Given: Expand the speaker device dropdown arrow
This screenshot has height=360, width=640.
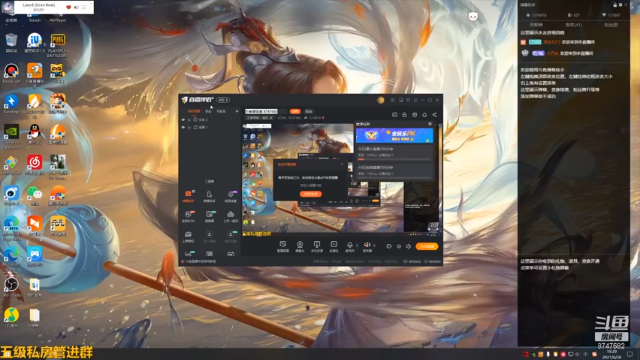Looking at the screenshot, I should click(x=374, y=245).
